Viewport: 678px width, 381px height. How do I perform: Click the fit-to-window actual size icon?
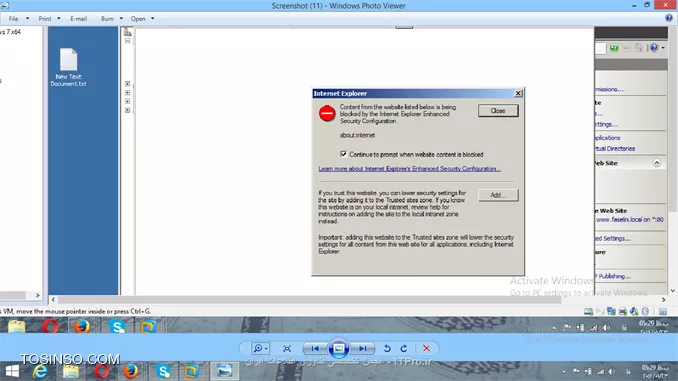[287, 349]
